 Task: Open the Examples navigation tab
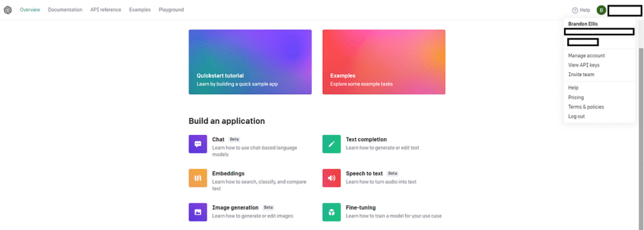tap(140, 10)
